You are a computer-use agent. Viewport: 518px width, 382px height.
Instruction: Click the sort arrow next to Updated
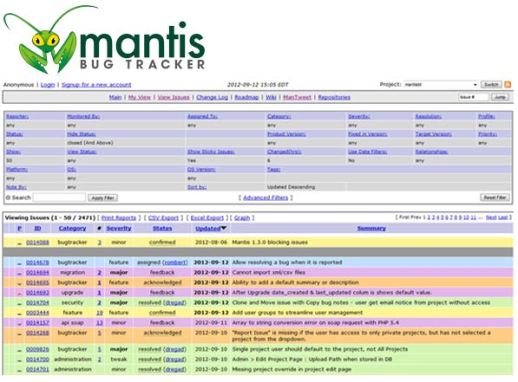(x=223, y=228)
